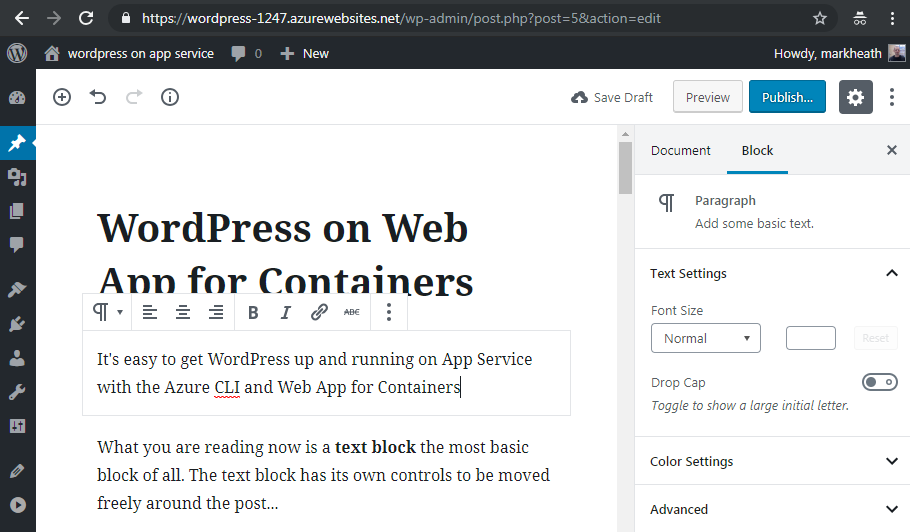Screen dimensions: 910x532
Task: Center align the paragraph text
Action: [183, 312]
